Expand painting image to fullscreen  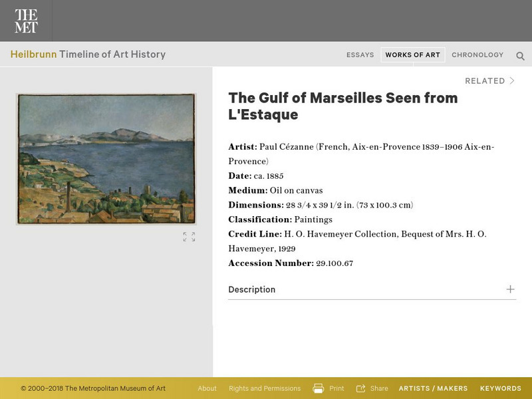[x=189, y=237]
